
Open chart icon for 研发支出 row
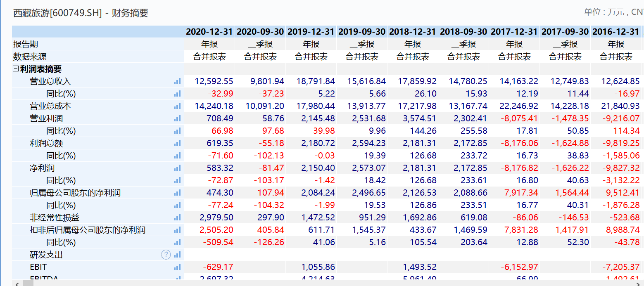(x=178, y=255)
